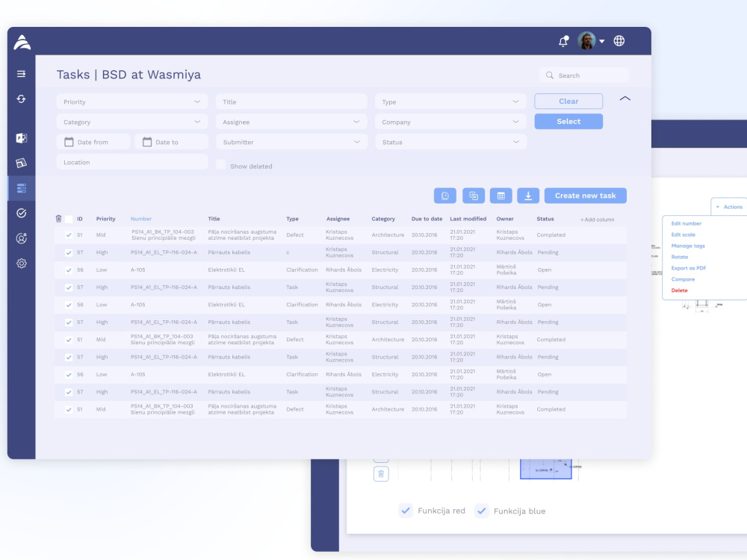Open the Company filter dropdown

[450, 122]
